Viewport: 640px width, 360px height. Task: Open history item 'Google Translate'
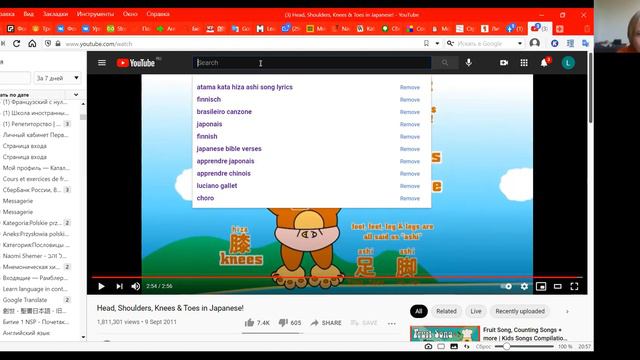(36, 300)
